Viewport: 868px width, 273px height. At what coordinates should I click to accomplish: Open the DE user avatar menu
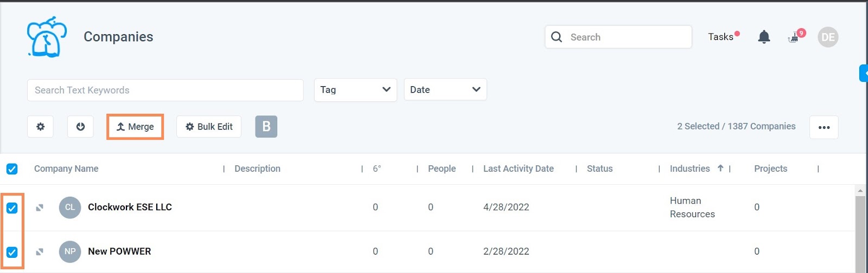(828, 37)
